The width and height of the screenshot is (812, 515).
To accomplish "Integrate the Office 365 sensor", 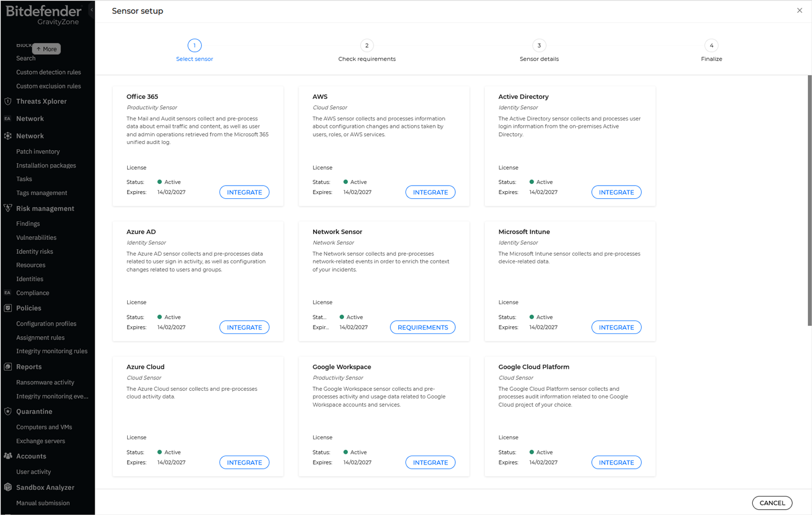I will coord(244,192).
